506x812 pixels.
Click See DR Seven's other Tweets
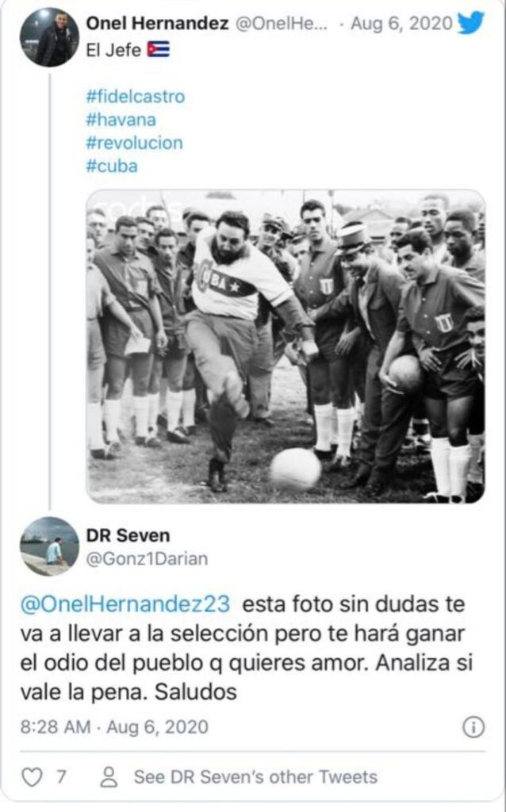tap(256, 777)
